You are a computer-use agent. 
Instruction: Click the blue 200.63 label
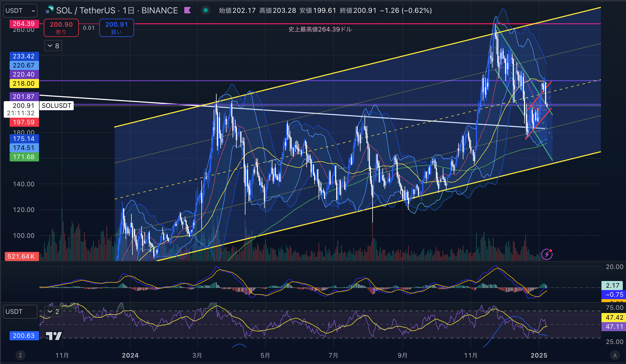tap(24, 336)
